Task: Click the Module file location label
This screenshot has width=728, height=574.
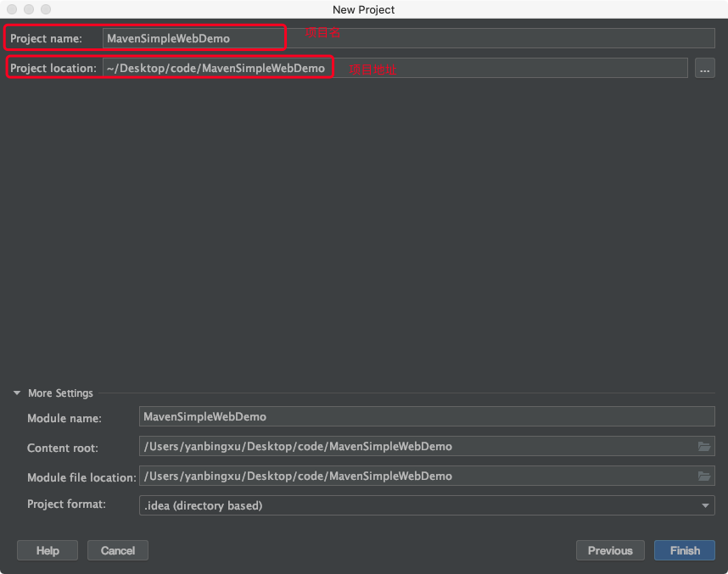Action: pos(81,477)
